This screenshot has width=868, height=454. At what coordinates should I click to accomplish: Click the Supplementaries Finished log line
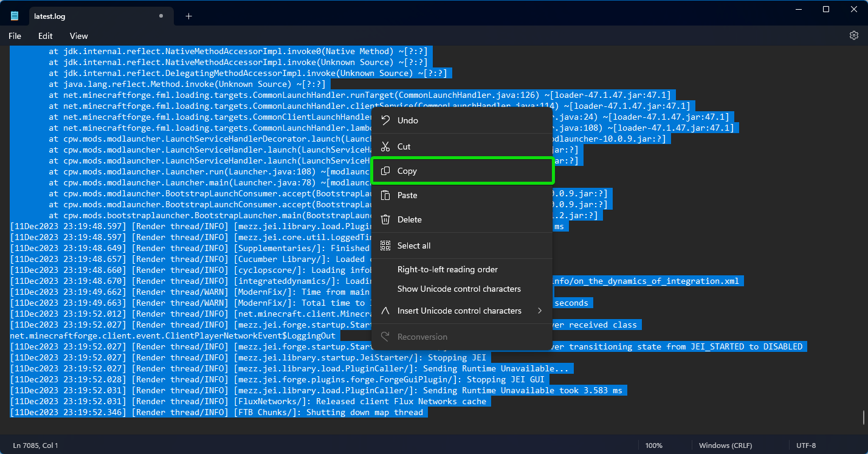tap(191, 248)
